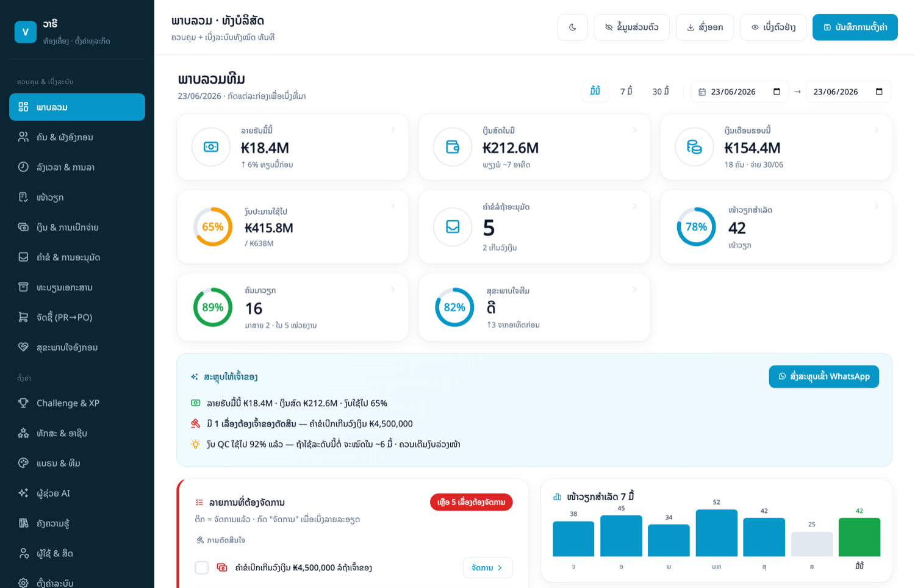Select the 30 days range tab

point(661,91)
